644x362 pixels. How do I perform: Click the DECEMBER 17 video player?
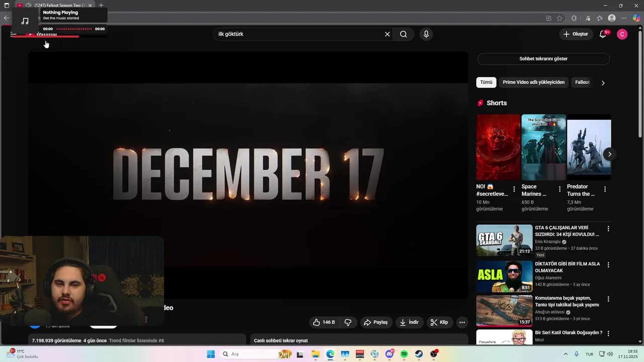248,175
